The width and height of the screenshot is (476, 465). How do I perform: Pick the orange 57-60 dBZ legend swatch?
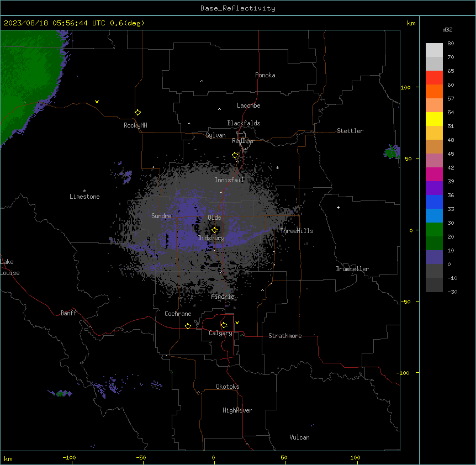(x=434, y=91)
